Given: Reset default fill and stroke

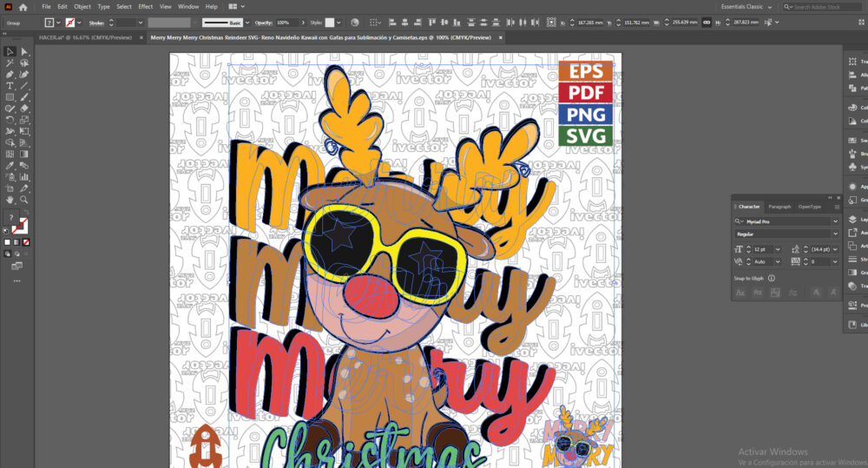Looking at the screenshot, I should (x=6, y=230).
